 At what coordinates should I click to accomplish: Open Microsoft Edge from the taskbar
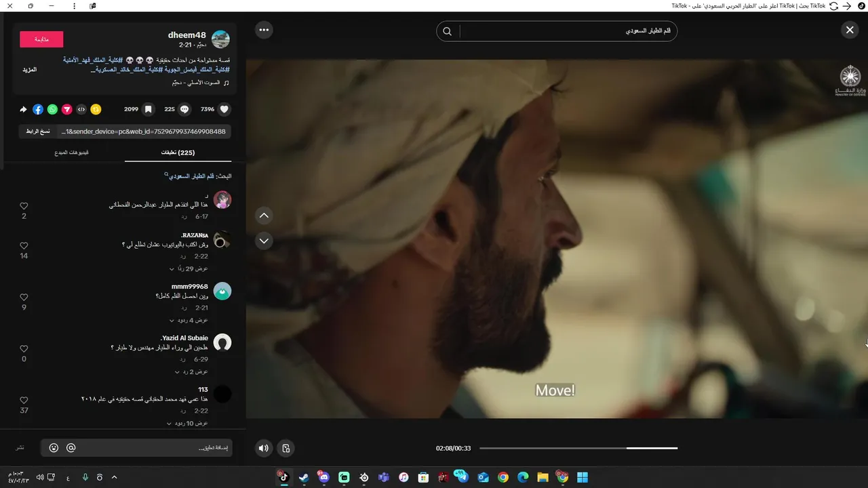pyautogui.click(x=523, y=477)
